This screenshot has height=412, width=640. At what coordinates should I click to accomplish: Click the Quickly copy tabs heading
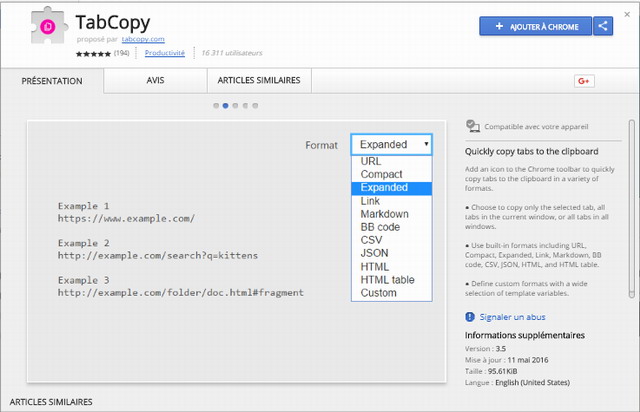[x=531, y=151]
